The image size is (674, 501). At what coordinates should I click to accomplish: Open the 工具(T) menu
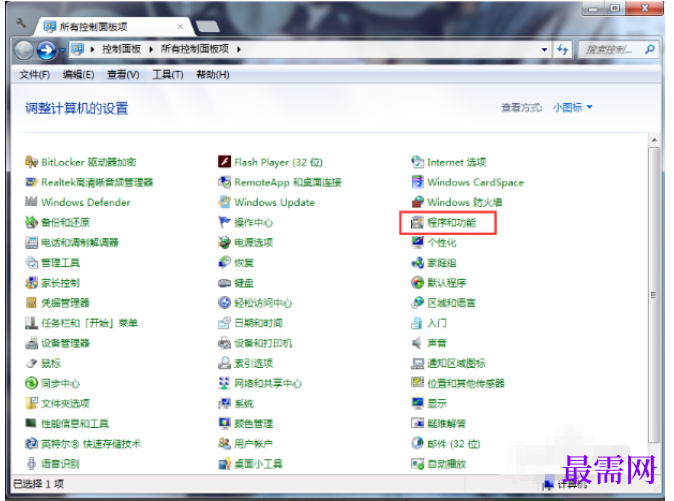(168, 75)
